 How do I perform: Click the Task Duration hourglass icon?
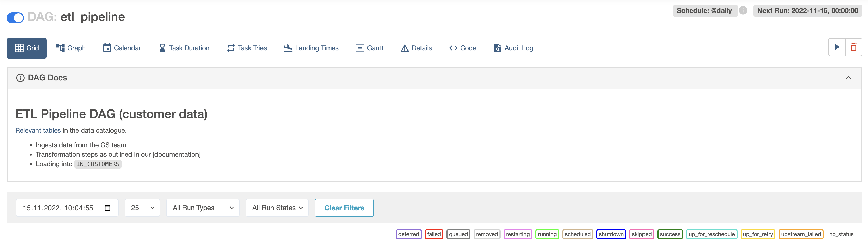[162, 47]
